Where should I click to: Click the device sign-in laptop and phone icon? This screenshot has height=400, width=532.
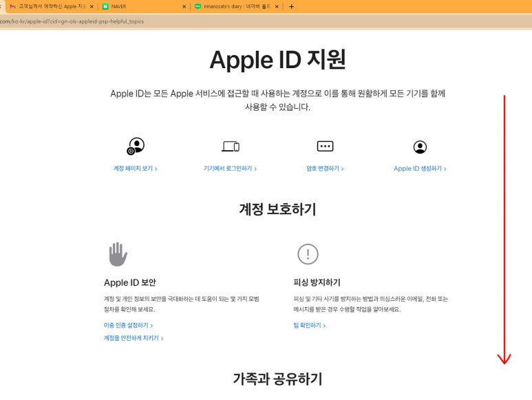(231, 146)
